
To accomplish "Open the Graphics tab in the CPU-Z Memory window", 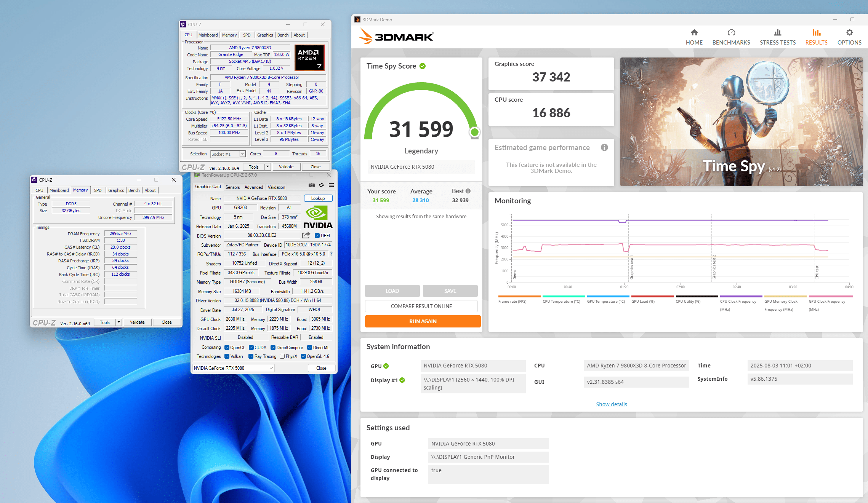I will coord(116,190).
